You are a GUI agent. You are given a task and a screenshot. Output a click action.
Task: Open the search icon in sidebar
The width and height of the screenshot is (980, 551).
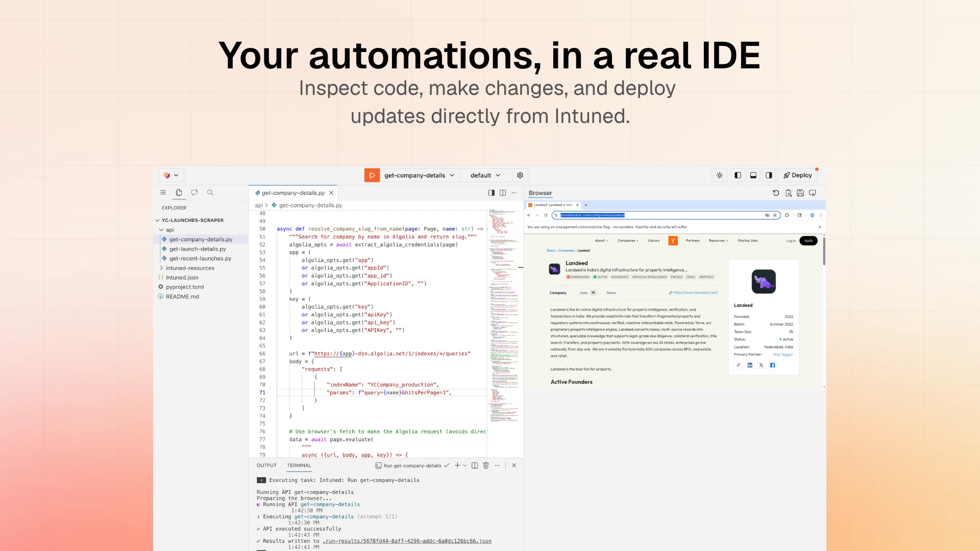click(x=210, y=192)
